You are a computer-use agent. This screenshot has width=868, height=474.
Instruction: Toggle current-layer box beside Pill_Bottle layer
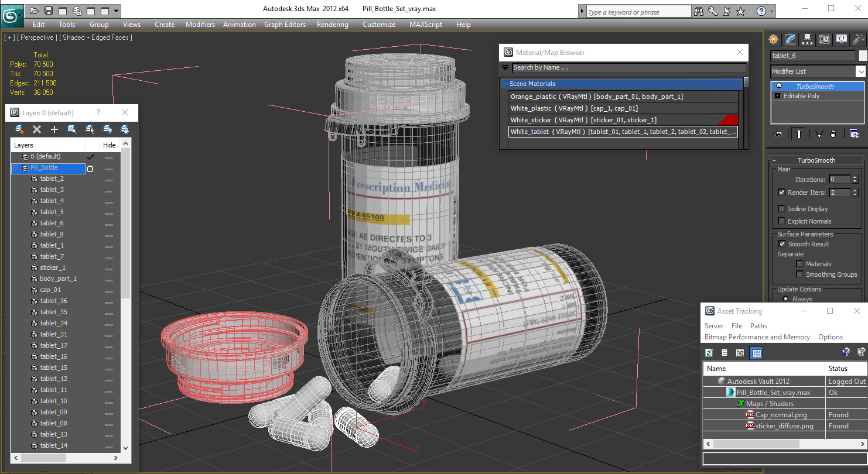(90, 169)
